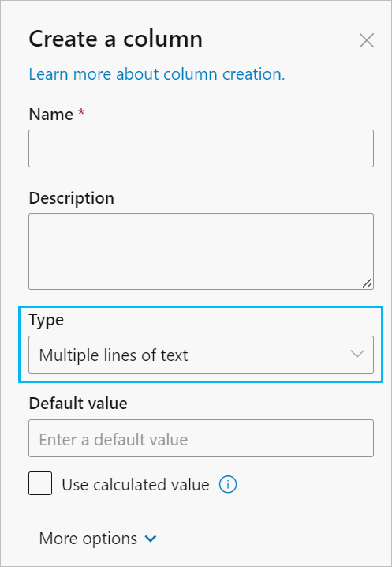Click into the Name text field
The image size is (392, 567).
coord(201,148)
